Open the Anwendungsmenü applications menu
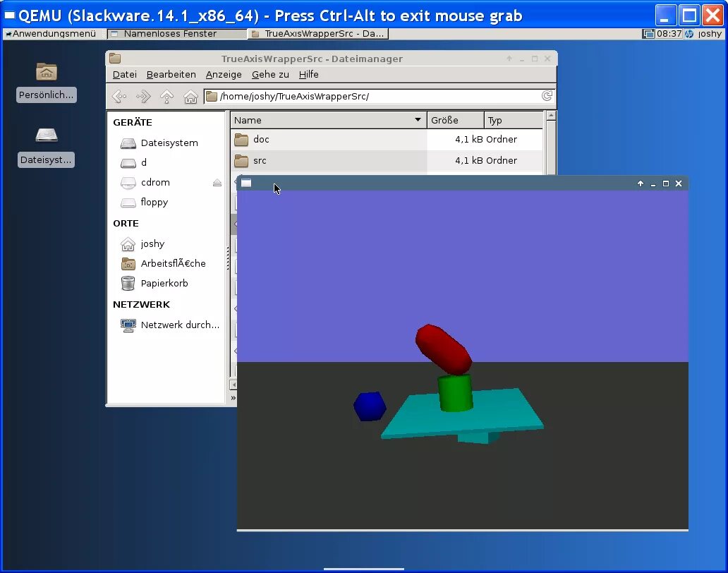Viewport: 728px width, 573px height. pos(51,33)
